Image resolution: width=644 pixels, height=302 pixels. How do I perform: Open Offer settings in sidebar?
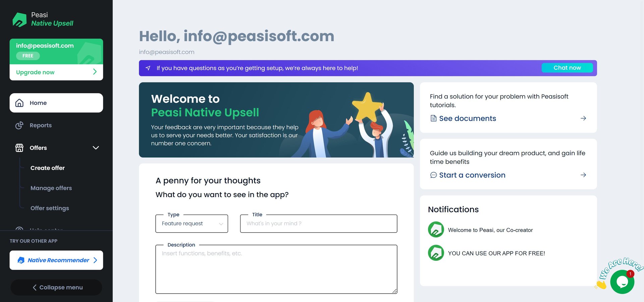tap(50, 208)
